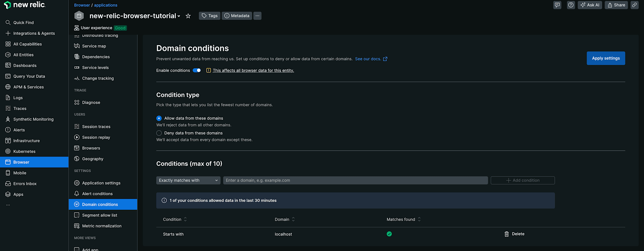Open Metadata button
644x251 pixels.
coord(237,16)
